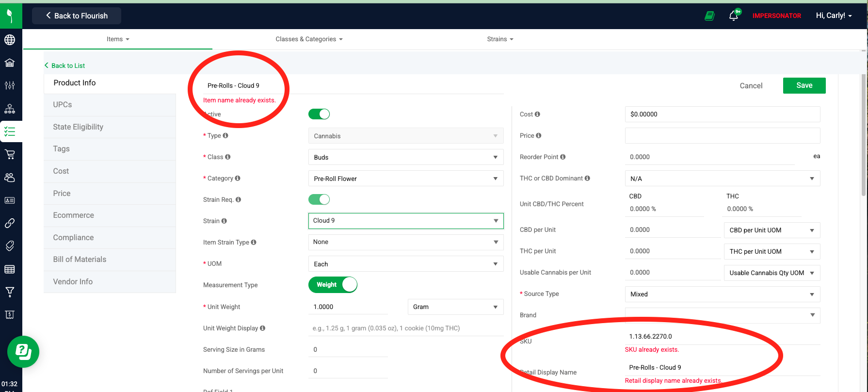Open the sliders settings icon in sidebar
This screenshot has width=868, height=392.
pos(10,85)
